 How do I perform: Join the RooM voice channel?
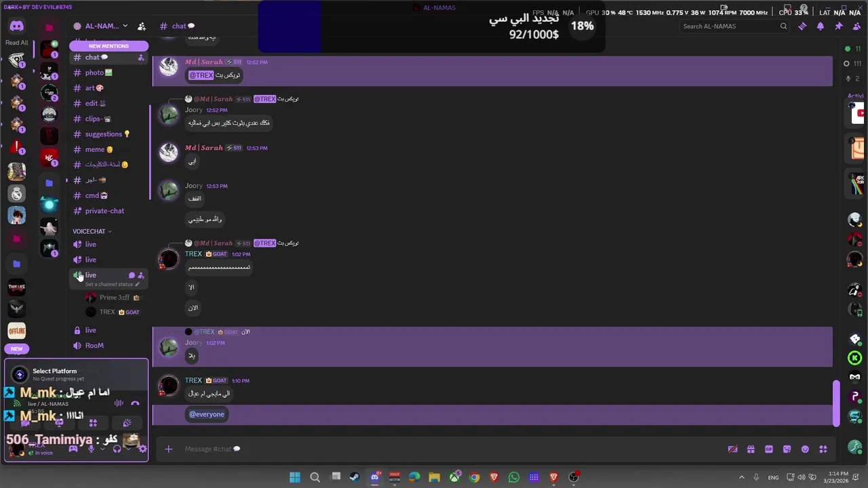point(108,346)
